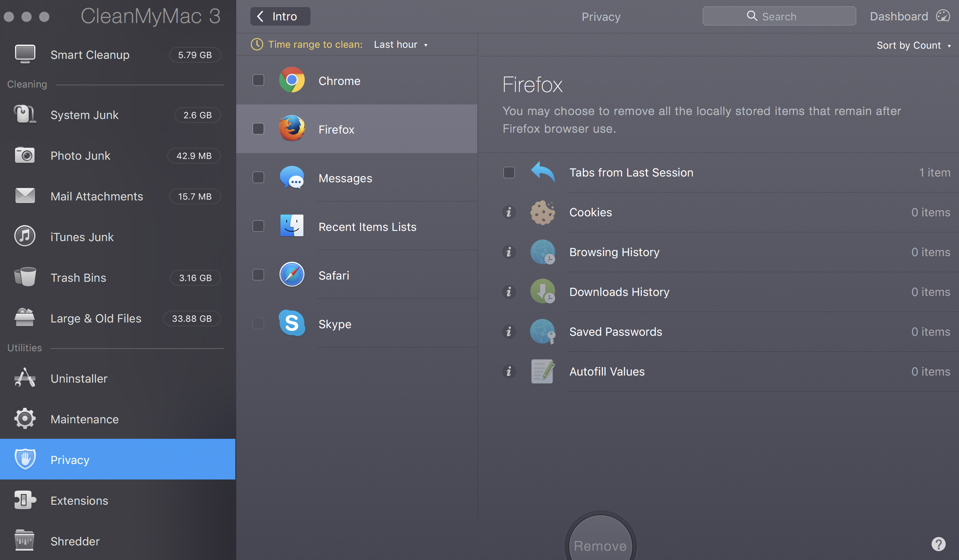Click the 'Saved Passwords' label
This screenshot has height=560, width=959.
616,332
